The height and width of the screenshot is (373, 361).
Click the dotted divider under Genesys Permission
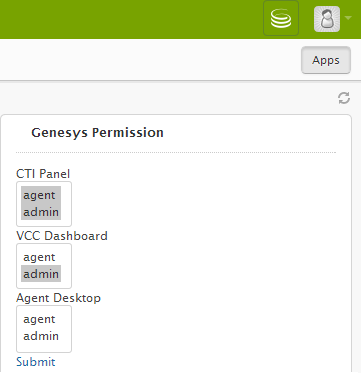point(176,153)
